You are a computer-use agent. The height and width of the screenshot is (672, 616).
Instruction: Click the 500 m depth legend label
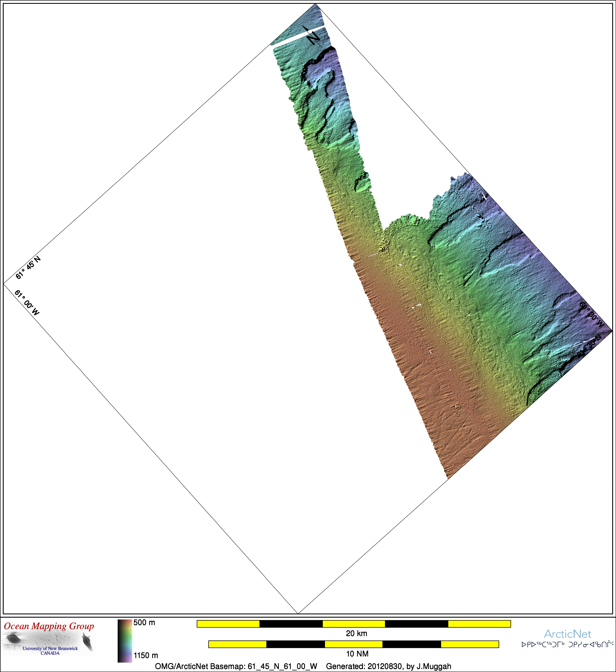[x=144, y=623]
